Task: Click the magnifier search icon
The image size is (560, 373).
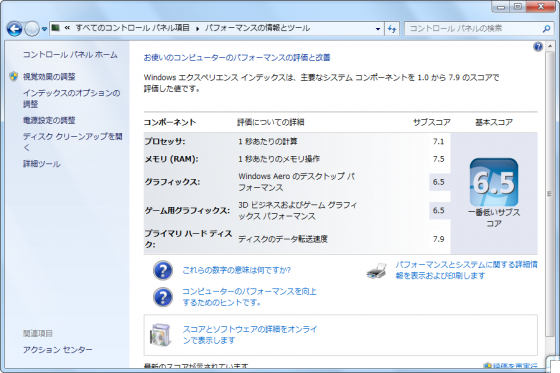Action: coord(546,29)
